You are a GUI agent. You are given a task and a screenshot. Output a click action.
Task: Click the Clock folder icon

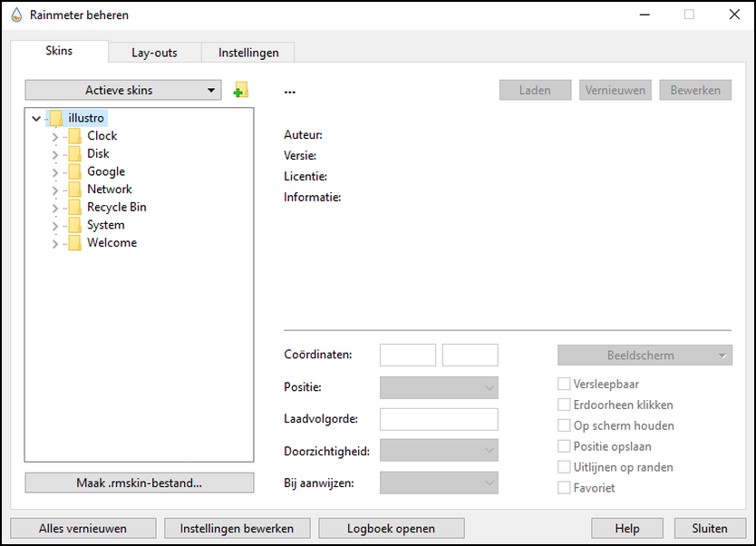pyautogui.click(x=74, y=136)
